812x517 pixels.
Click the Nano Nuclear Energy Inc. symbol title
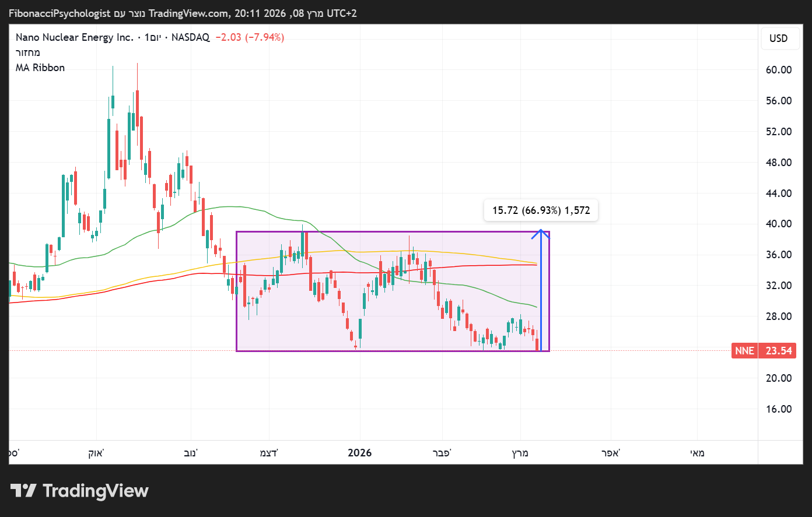[x=75, y=37]
